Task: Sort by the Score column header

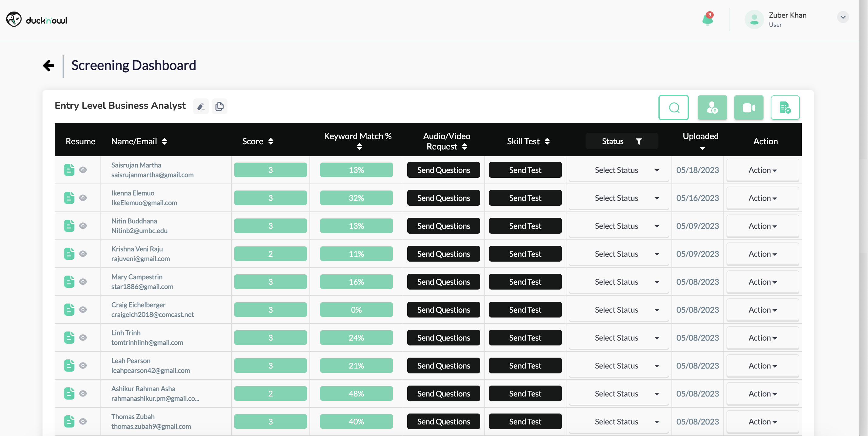Action: pos(258,141)
